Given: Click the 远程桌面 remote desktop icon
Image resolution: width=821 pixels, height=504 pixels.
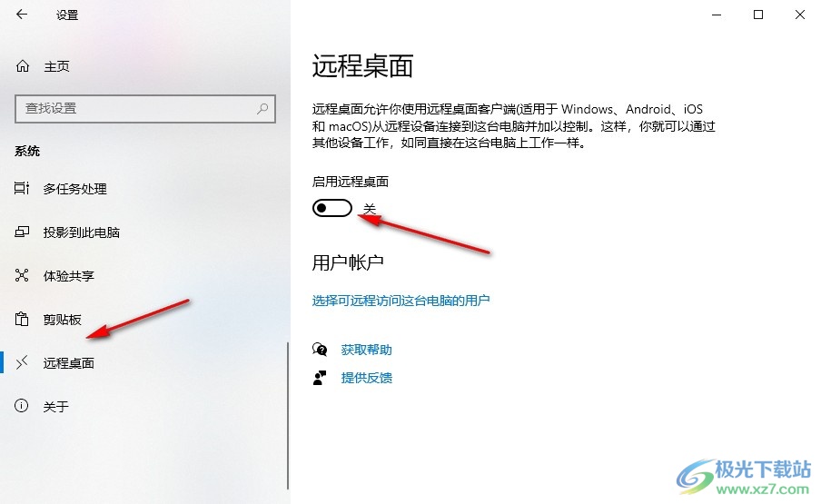Looking at the screenshot, I should [x=22, y=362].
